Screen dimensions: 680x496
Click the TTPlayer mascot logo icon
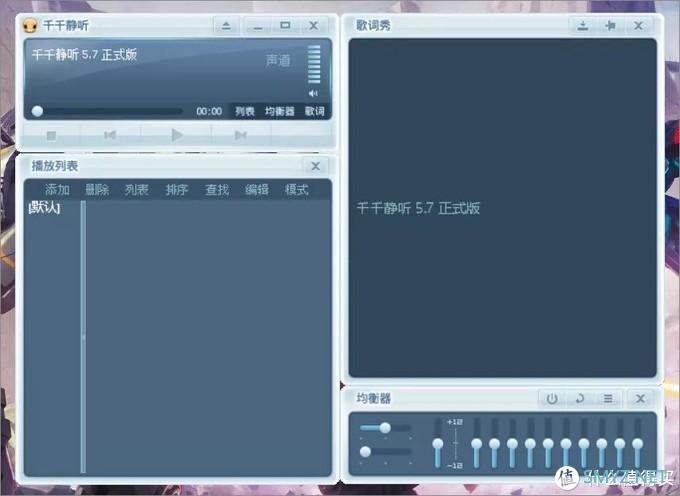point(29,26)
